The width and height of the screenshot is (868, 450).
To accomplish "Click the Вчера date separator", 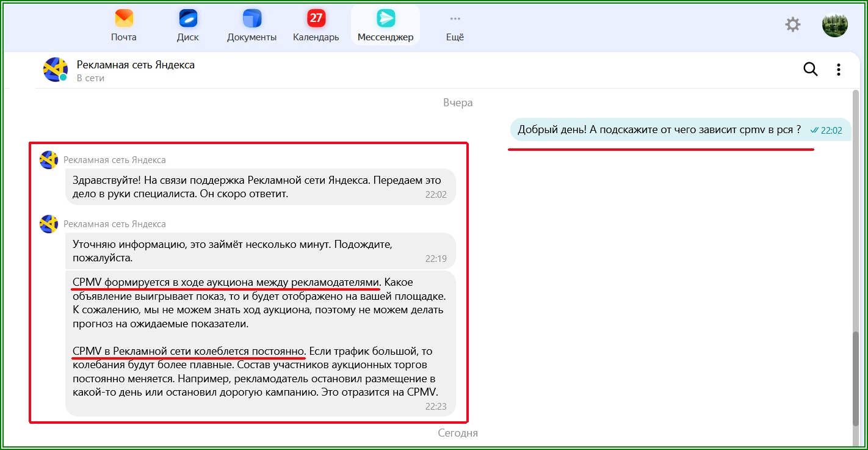I will pyautogui.click(x=458, y=103).
